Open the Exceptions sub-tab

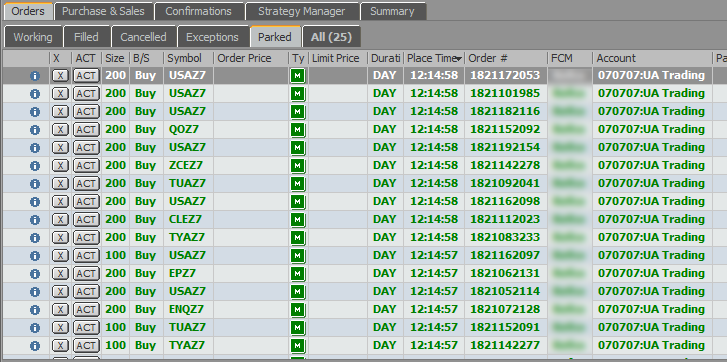coord(212,37)
